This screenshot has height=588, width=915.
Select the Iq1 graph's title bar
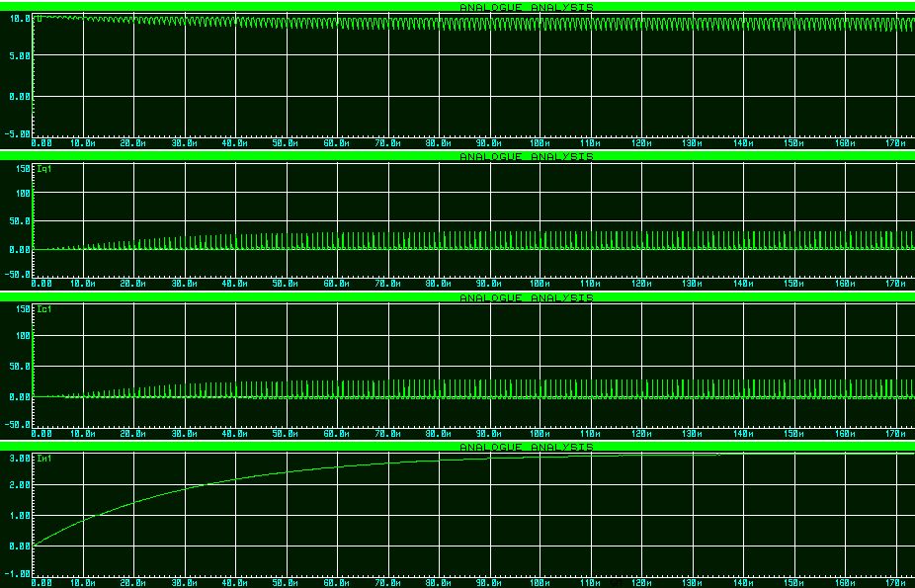(526, 156)
